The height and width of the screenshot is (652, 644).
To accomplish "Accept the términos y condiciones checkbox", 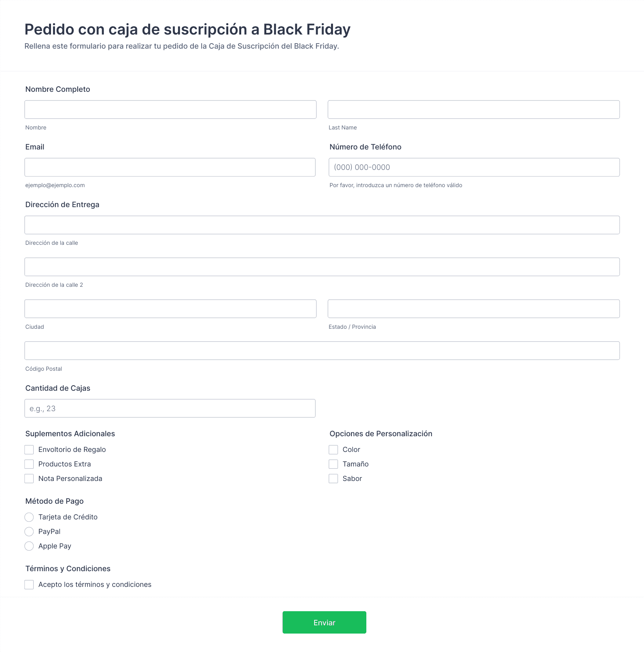I will (29, 585).
